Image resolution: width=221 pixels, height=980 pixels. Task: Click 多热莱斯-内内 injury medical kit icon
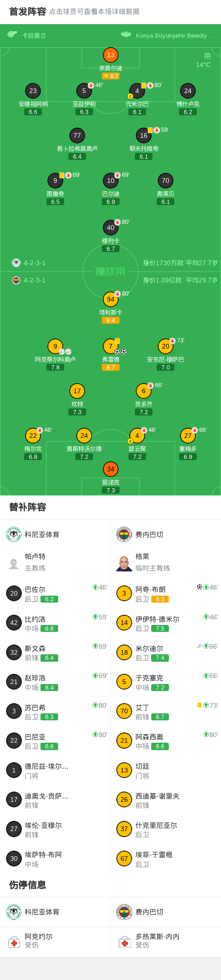pyautogui.click(x=124, y=943)
